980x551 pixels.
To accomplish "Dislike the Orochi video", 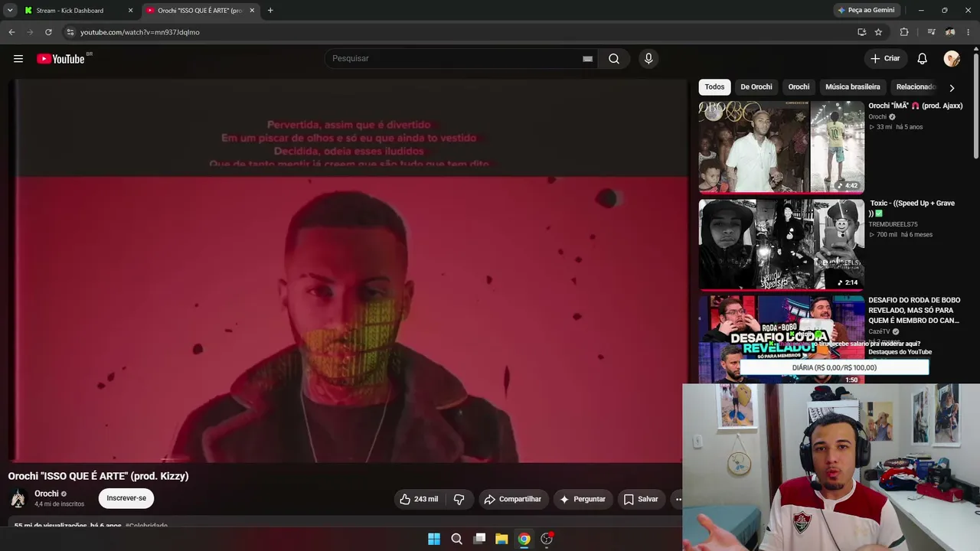I will coord(459,499).
